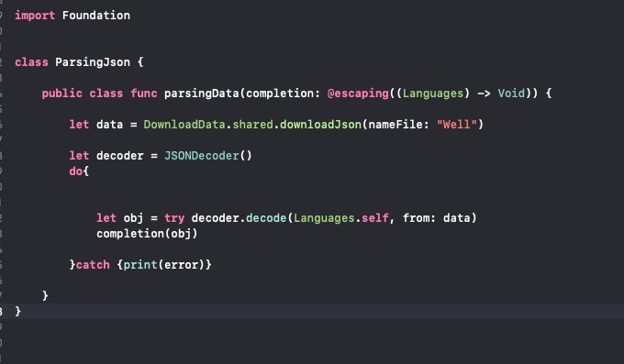Click 'DownloadData' in the data line

[184, 125]
